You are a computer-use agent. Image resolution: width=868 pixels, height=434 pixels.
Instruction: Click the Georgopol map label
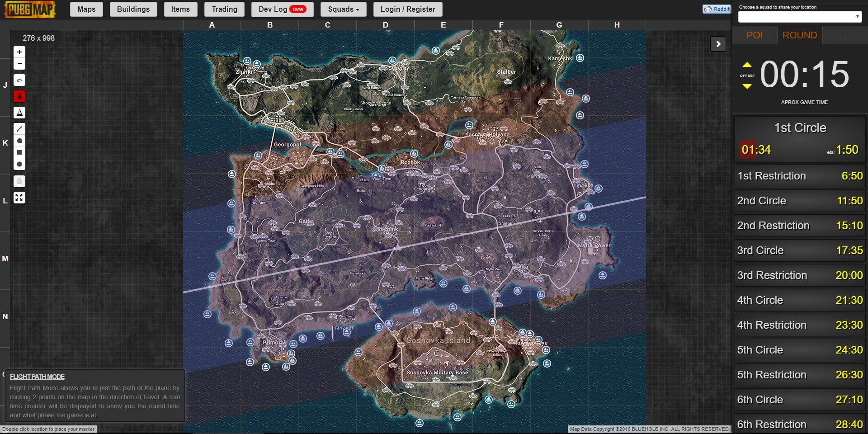pyautogui.click(x=287, y=145)
